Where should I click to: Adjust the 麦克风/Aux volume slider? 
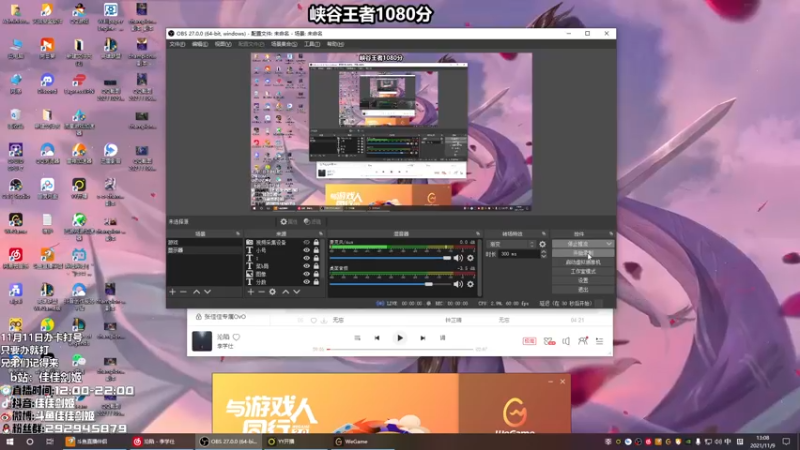click(390, 258)
